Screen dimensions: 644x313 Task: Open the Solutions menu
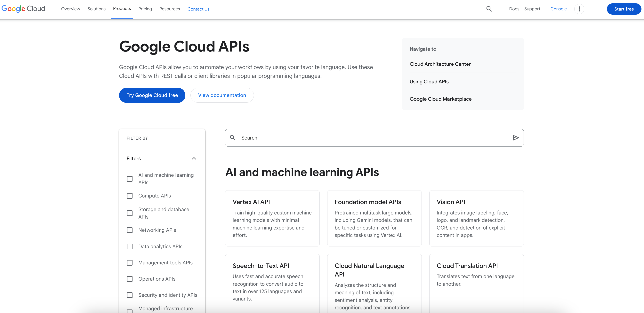click(x=96, y=9)
